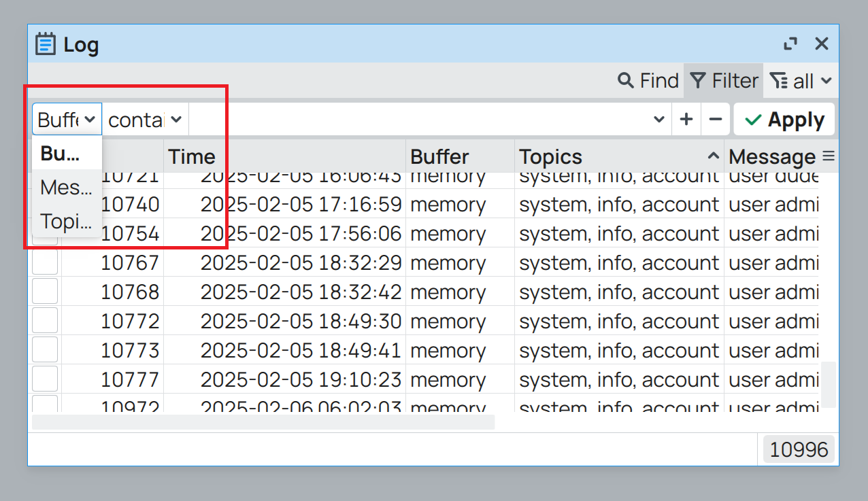Choose the Message option in dropdown list
Viewport: 868px width, 501px height.
click(66, 187)
